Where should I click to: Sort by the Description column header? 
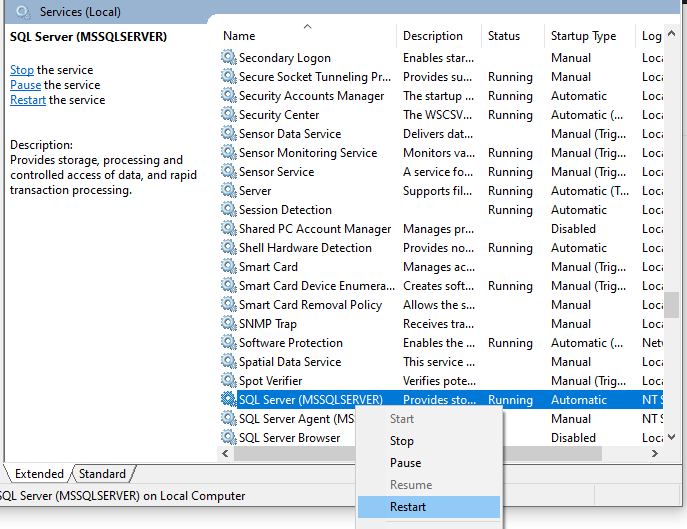click(439, 36)
